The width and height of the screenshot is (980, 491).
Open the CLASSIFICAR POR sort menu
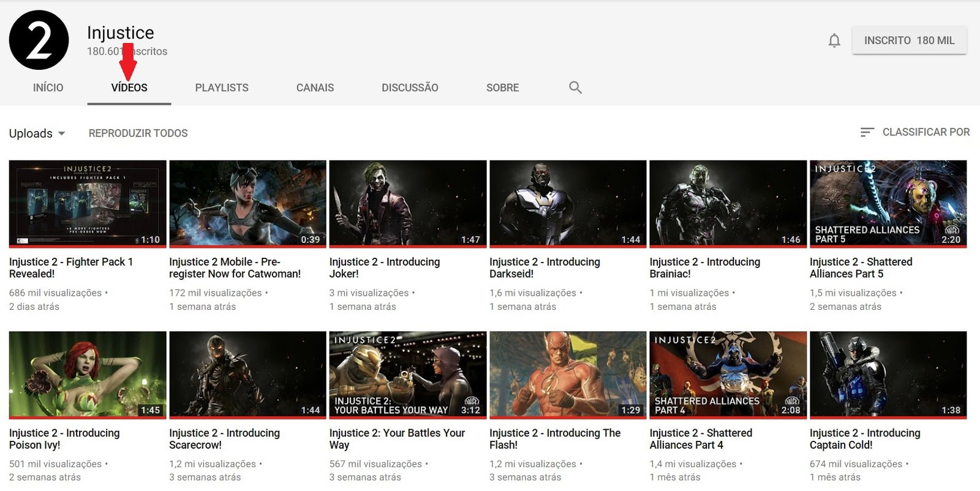coord(925,132)
